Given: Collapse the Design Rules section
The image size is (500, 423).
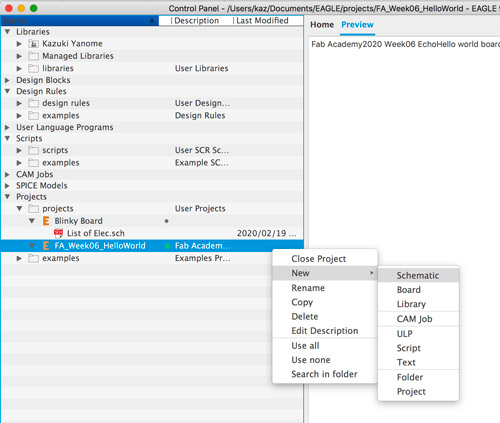Looking at the screenshot, I should [8, 91].
